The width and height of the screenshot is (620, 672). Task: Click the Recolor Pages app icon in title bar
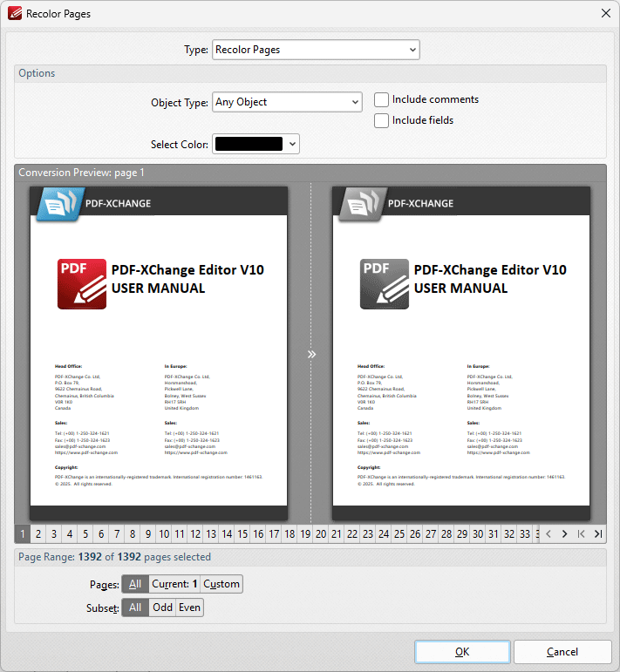point(14,13)
